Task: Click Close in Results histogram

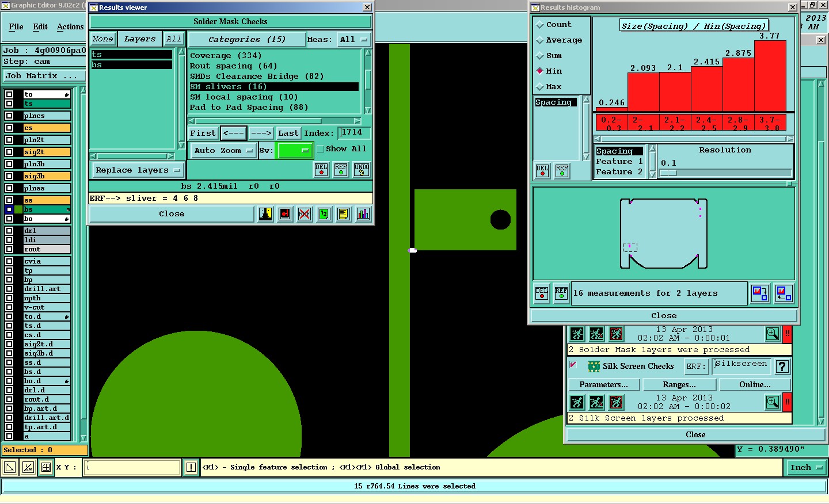Action: tap(664, 315)
